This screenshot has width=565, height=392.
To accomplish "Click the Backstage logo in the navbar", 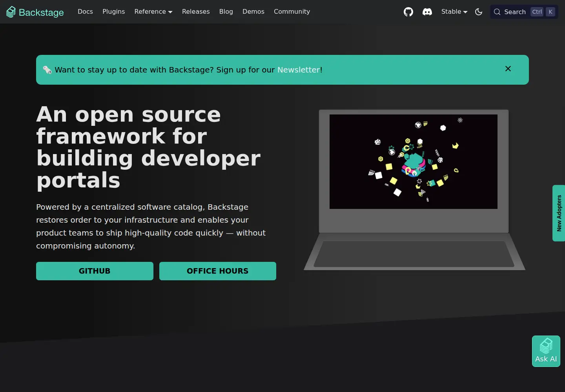I will coord(35,12).
